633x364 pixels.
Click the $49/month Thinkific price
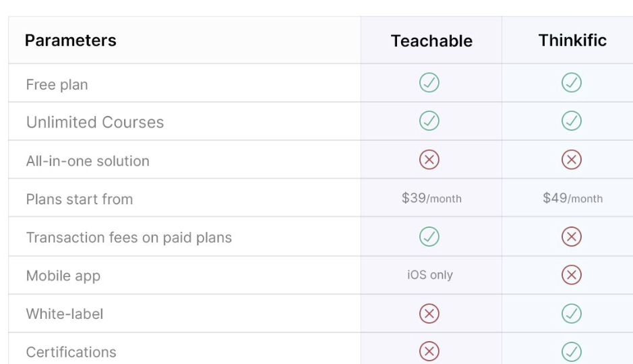coord(572,198)
